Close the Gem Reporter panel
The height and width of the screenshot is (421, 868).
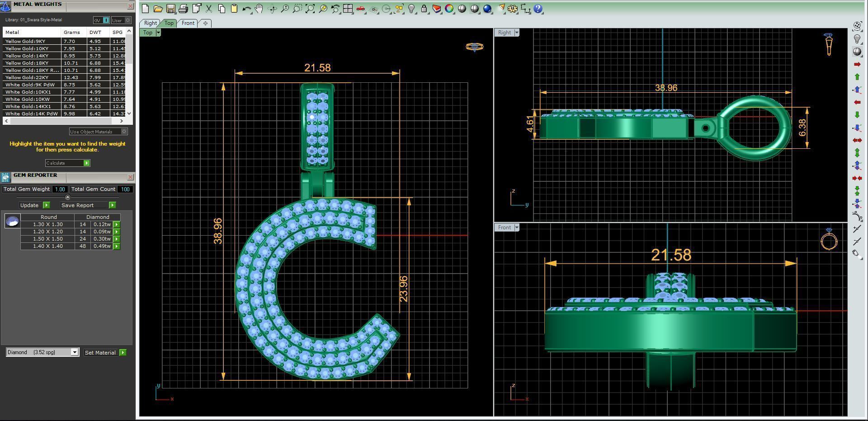pyautogui.click(x=130, y=177)
